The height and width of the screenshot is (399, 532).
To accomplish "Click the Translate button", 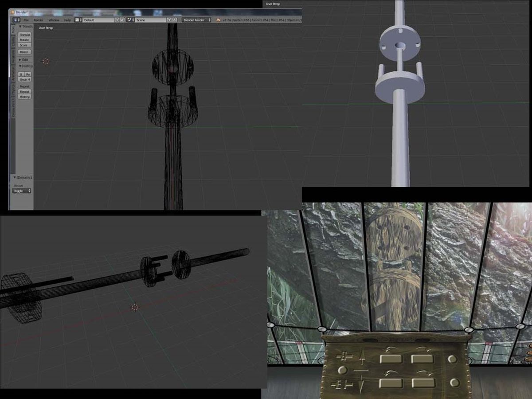I will pyautogui.click(x=25, y=35).
